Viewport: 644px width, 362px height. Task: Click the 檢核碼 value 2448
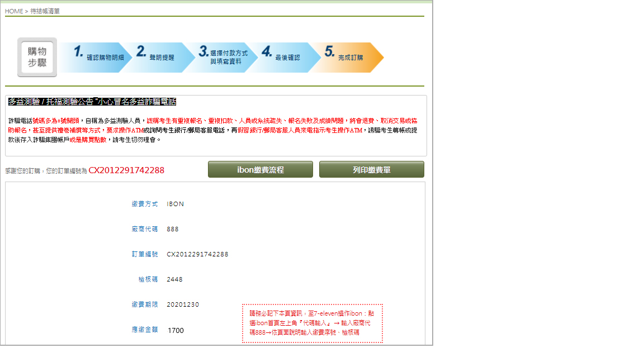pos(174,279)
